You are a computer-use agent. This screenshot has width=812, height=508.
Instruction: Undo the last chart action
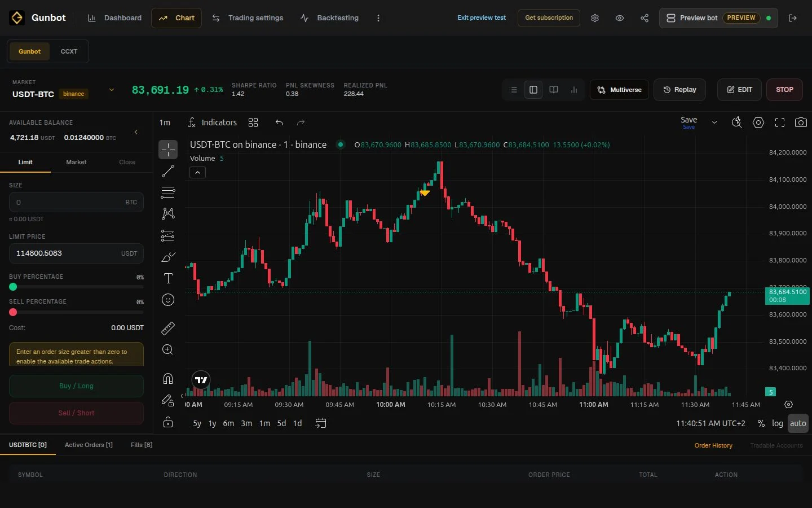(x=279, y=122)
